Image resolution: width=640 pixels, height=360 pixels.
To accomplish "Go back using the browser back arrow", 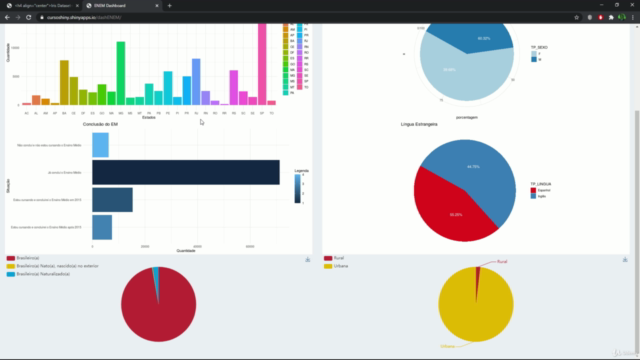I will [7, 18].
